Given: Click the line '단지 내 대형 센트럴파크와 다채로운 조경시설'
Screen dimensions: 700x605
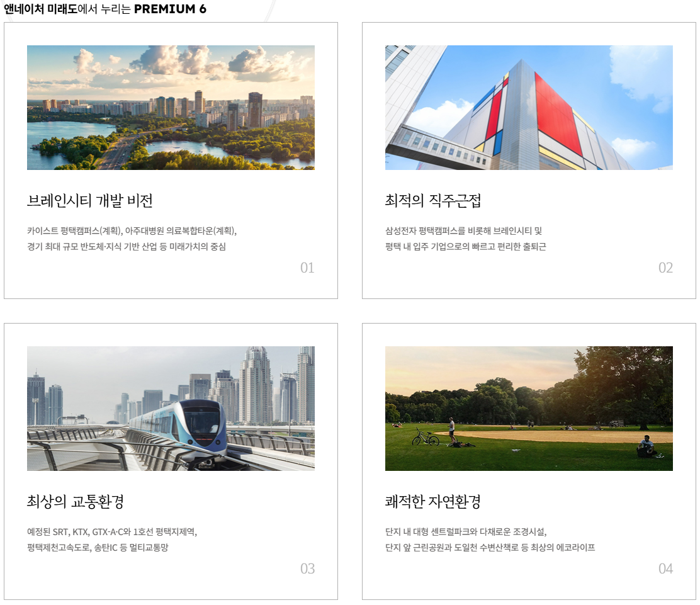Looking at the screenshot, I should click(x=466, y=532).
